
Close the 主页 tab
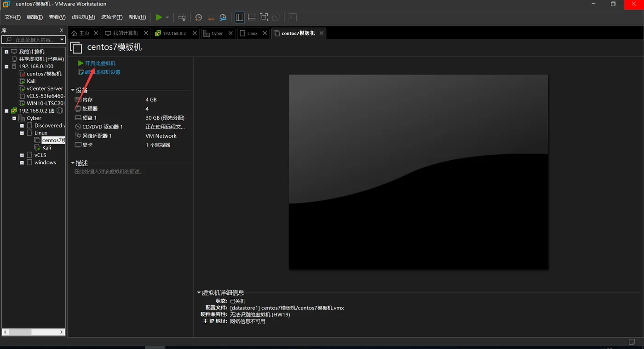pos(96,33)
